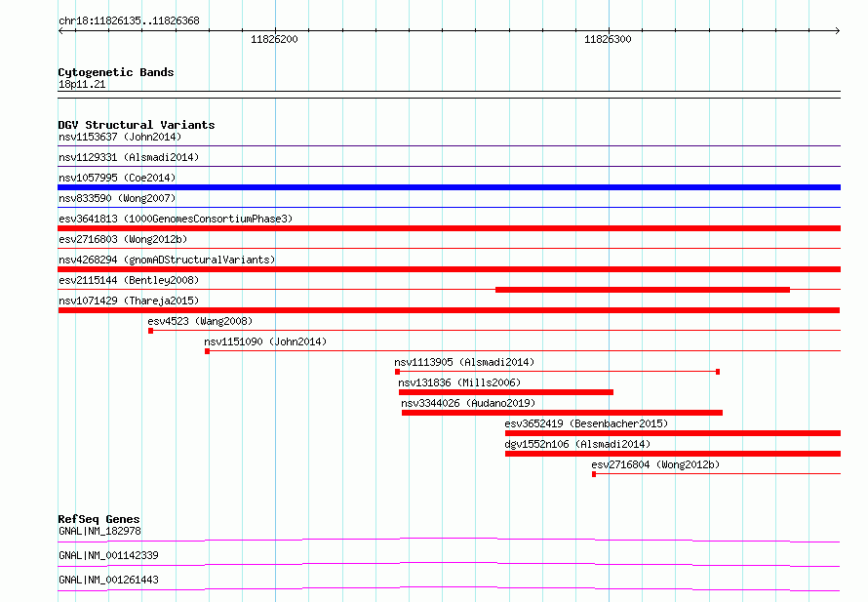Screen dimensions: 868x602
Task: Select GNAL|NM_001142339 transcript label
Action: point(108,555)
